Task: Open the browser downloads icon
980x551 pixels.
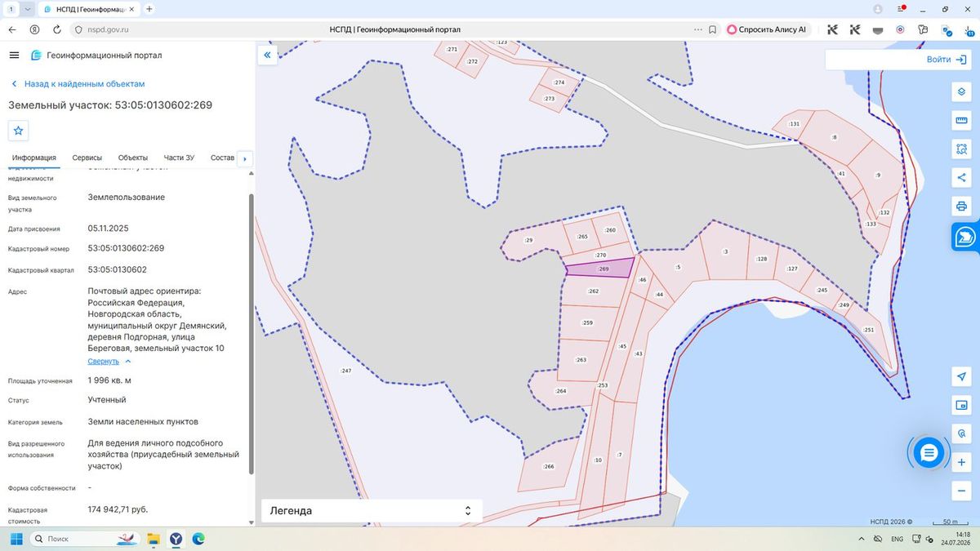Action: pos(968,29)
